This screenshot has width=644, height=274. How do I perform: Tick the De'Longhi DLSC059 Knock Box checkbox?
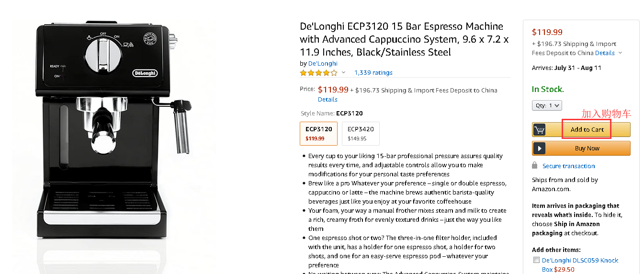536,260
